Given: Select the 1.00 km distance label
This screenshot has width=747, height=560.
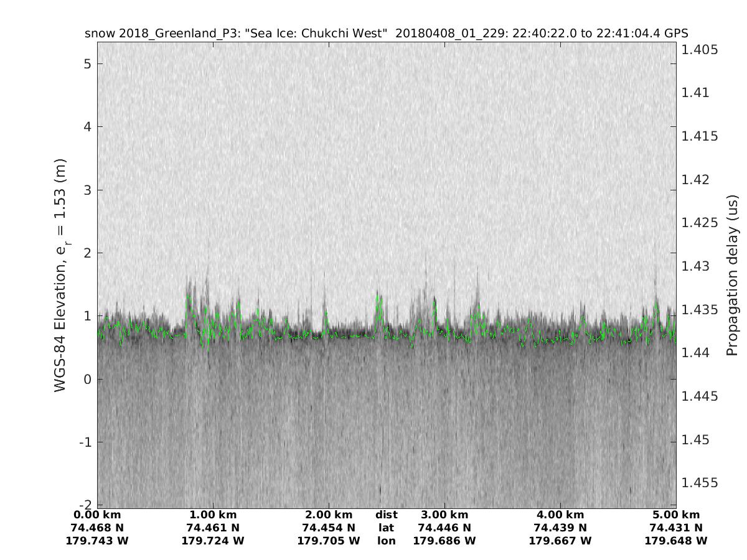Looking at the screenshot, I should coord(213,515).
